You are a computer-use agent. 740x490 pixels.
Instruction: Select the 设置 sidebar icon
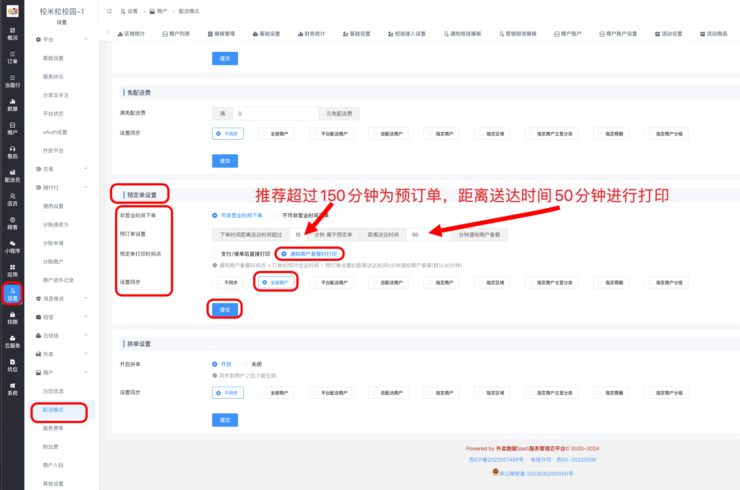(12, 294)
